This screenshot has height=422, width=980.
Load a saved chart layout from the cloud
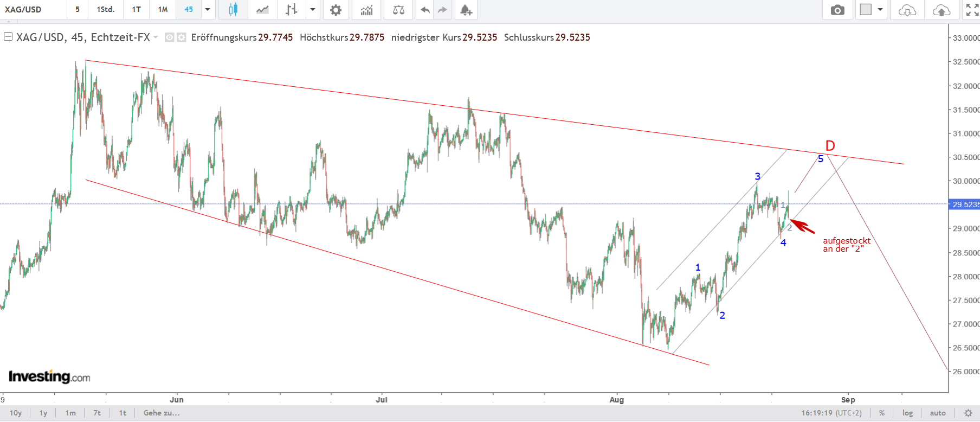907,10
